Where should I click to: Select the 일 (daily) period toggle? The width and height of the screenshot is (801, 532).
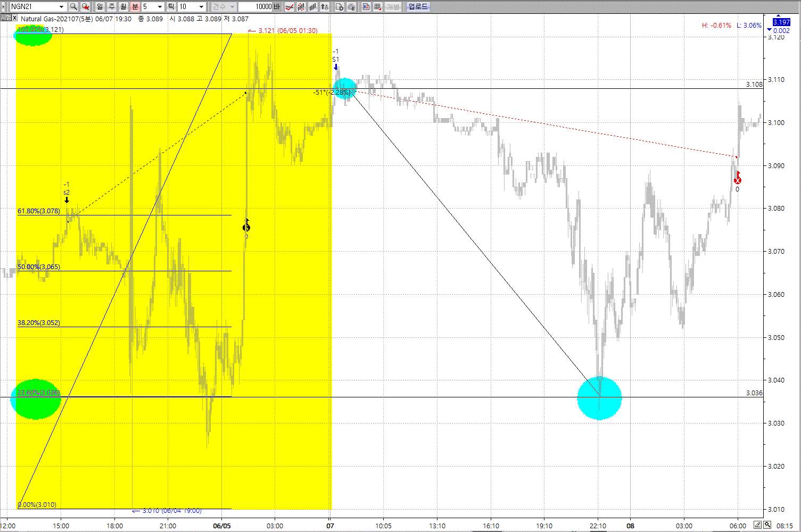(100, 7)
